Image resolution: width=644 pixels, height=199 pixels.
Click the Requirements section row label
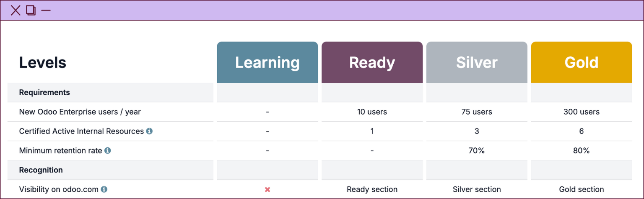point(44,92)
